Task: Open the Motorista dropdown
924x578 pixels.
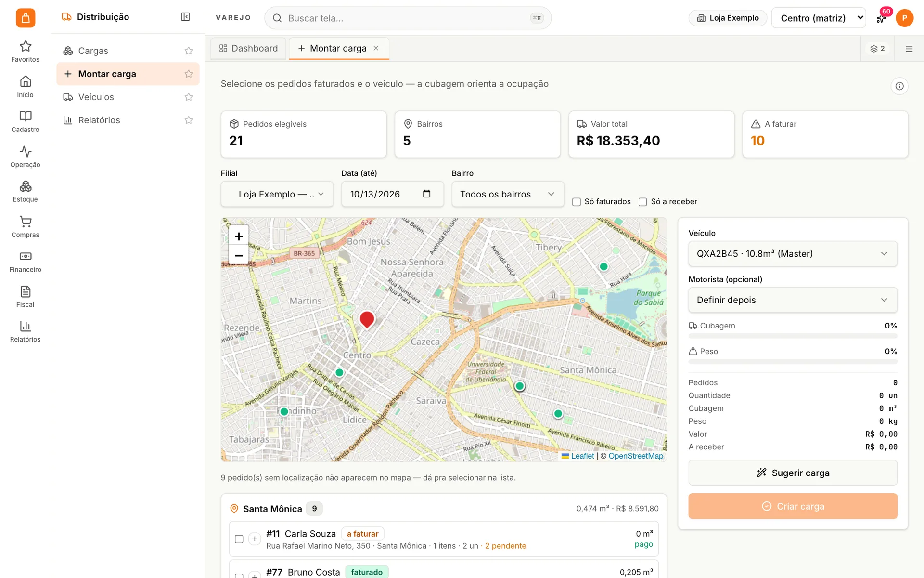Action: (x=793, y=300)
